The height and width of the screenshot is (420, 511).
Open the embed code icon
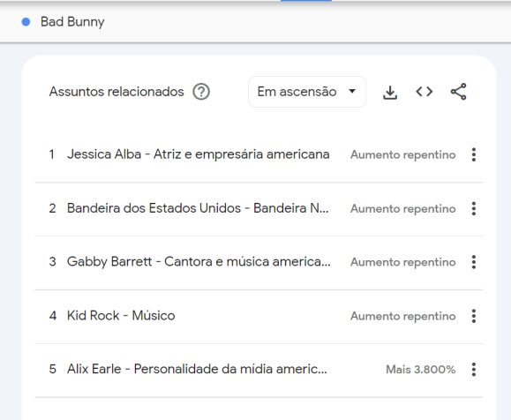(x=424, y=92)
